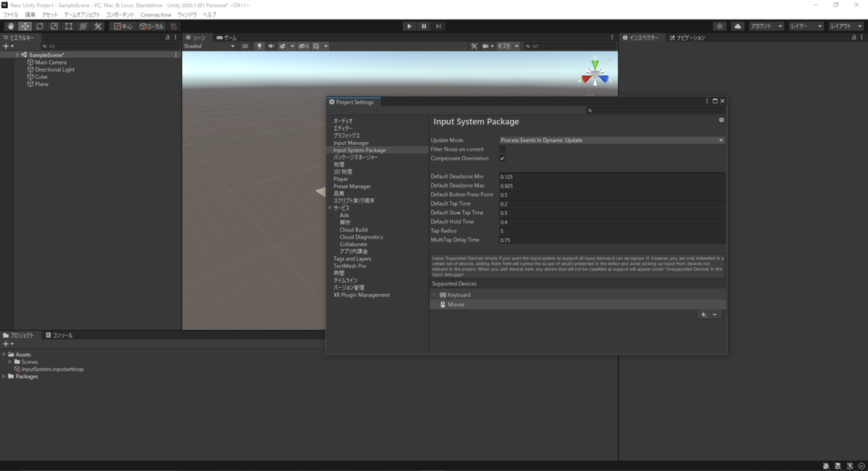Toggle the Local handle rotation button

click(151, 26)
